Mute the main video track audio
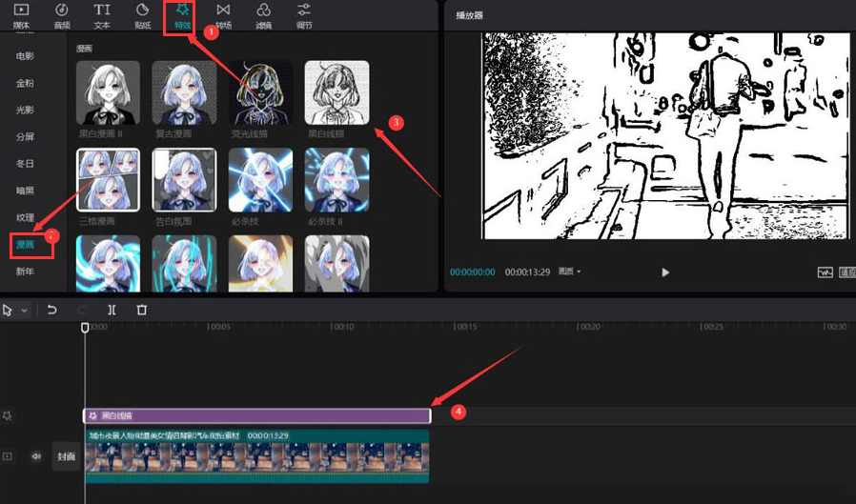 (x=36, y=456)
